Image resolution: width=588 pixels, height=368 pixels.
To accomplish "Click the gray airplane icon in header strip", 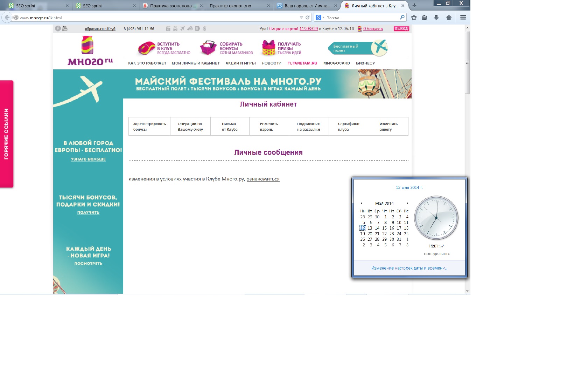I will 182,28.
